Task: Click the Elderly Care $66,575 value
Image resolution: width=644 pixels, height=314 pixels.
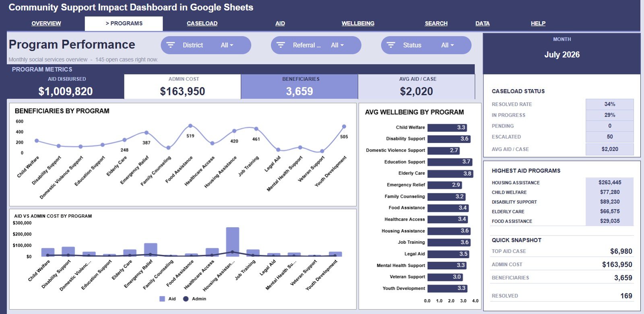Action: coord(610,211)
